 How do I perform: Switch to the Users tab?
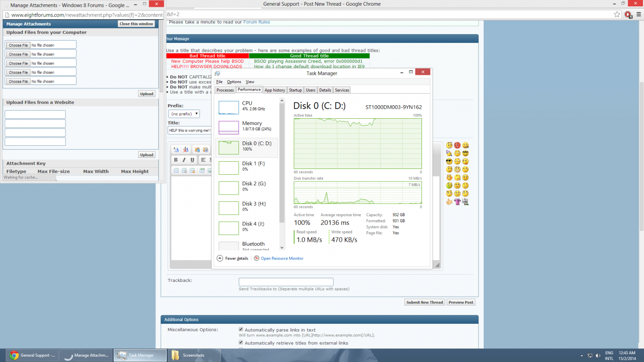pos(310,90)
